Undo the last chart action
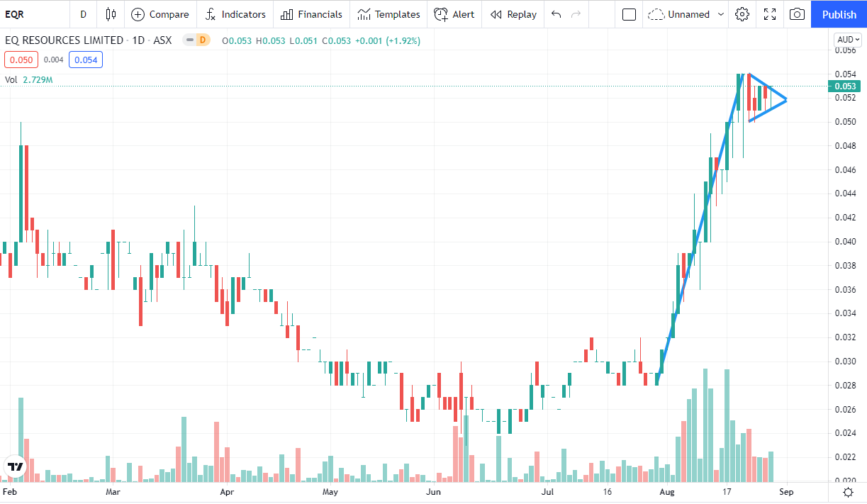This screenshot has height=504, width=867. pos(556,14)
